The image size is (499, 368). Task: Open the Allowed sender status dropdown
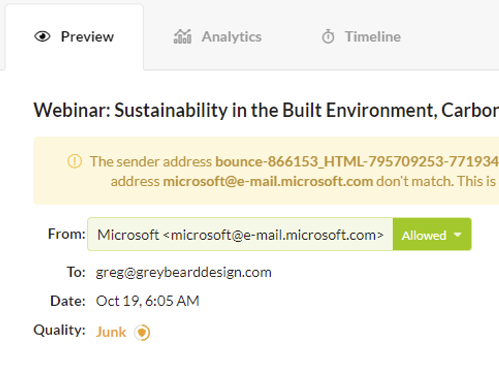432,234
